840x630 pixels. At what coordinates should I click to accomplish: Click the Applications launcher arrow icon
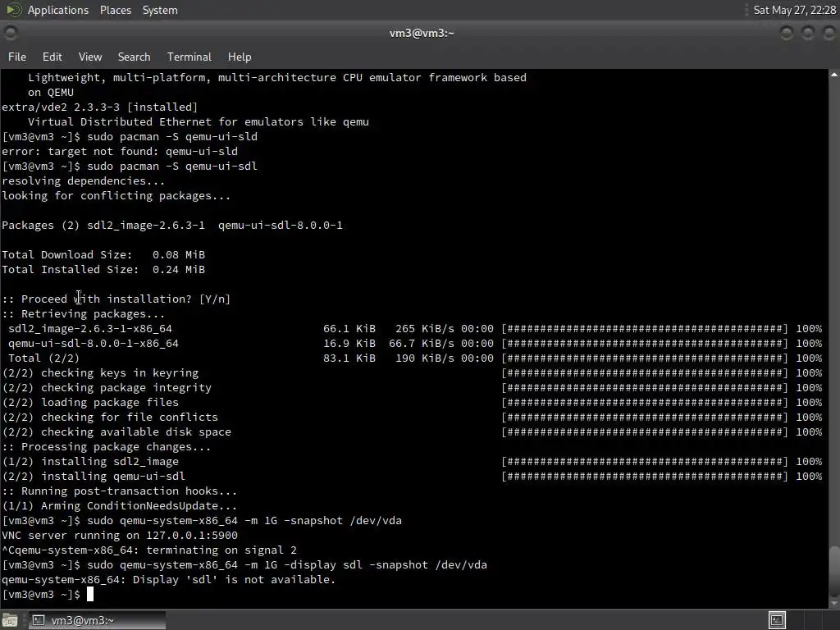13,10
